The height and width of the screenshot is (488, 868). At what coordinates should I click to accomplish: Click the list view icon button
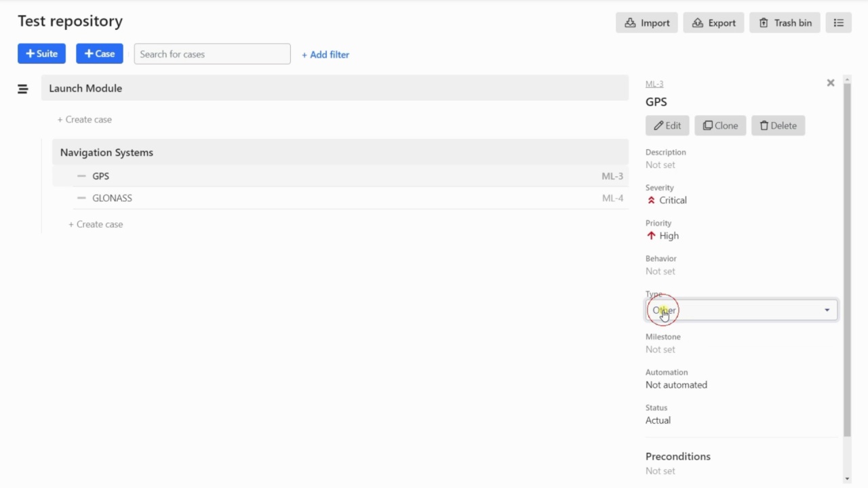pos(839,23)
